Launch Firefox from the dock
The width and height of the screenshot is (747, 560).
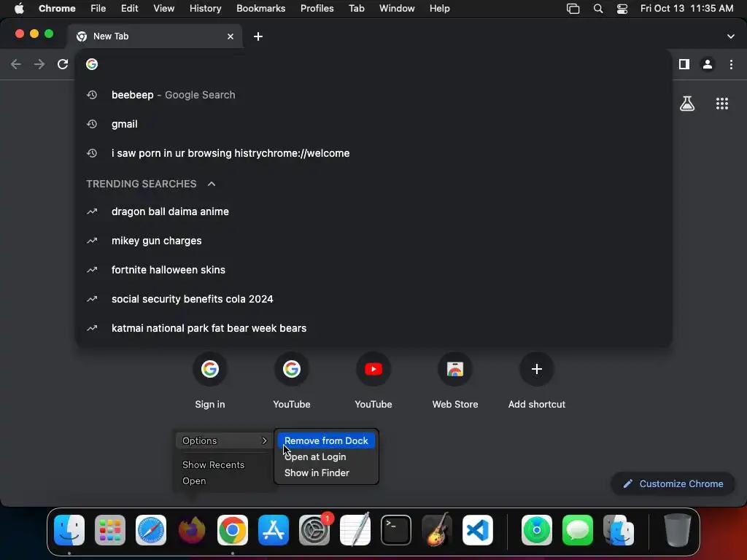[192, 530]
